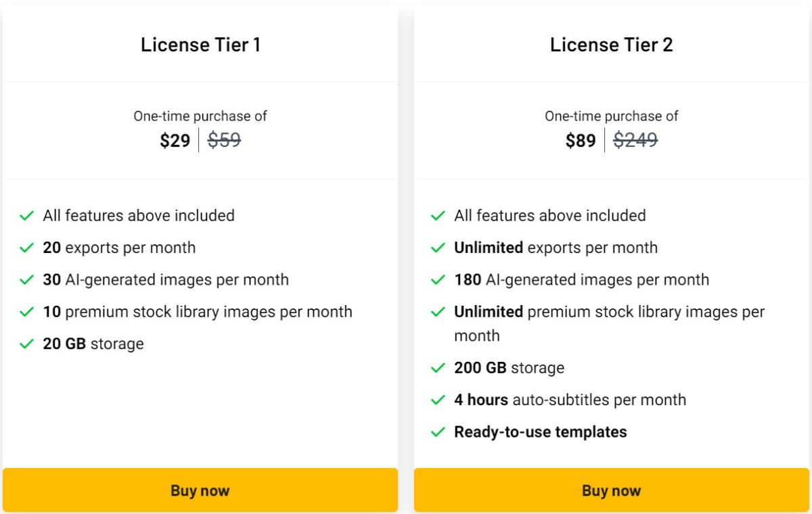Click the checkmark next to "Unlimited exports per month"
Image resolution: width=812 pixels, height=514 pixels.
pyautogui.click(x=437, y=248)
